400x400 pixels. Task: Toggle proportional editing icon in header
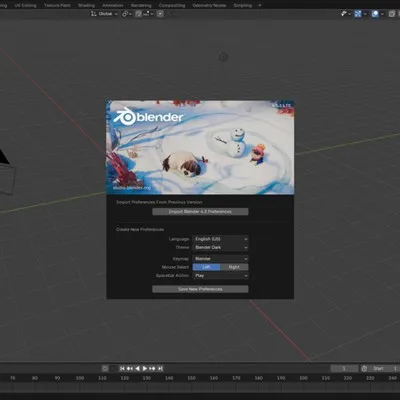(x=160, y=14)
